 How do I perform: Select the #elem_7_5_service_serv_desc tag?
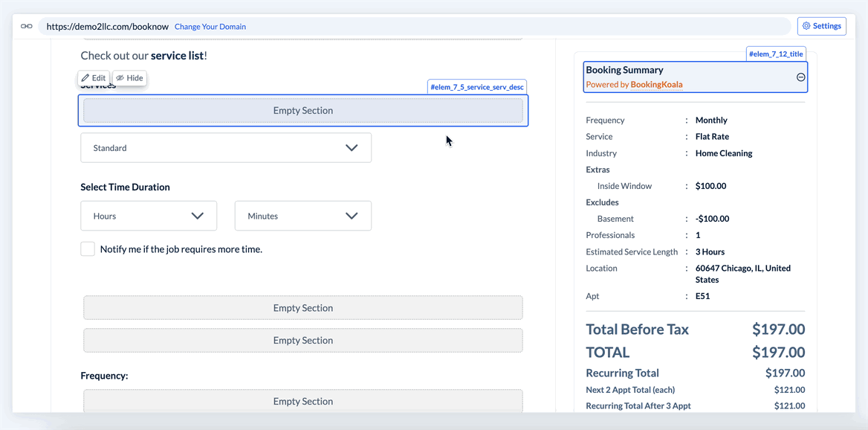pos(477,87)
